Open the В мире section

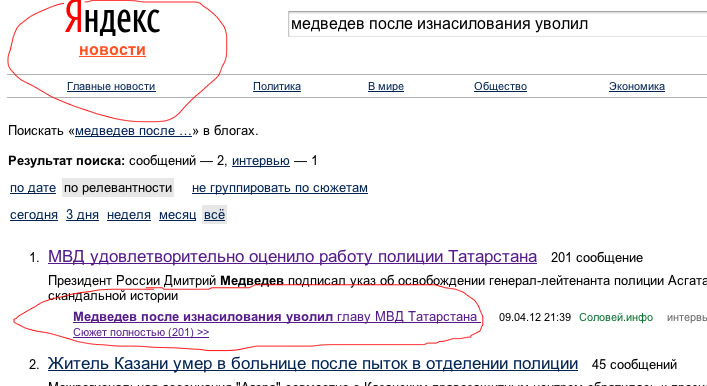(x=386, y=86)
